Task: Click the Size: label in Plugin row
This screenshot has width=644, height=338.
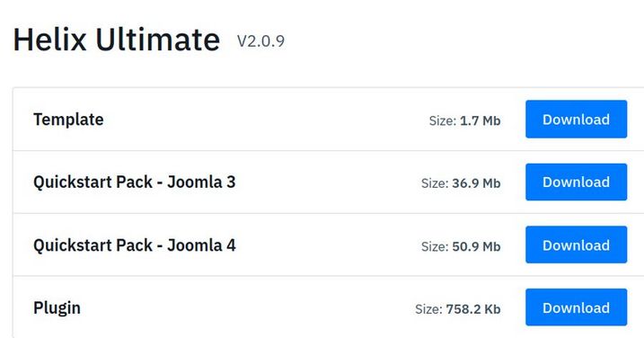Action: click(428, 309)
